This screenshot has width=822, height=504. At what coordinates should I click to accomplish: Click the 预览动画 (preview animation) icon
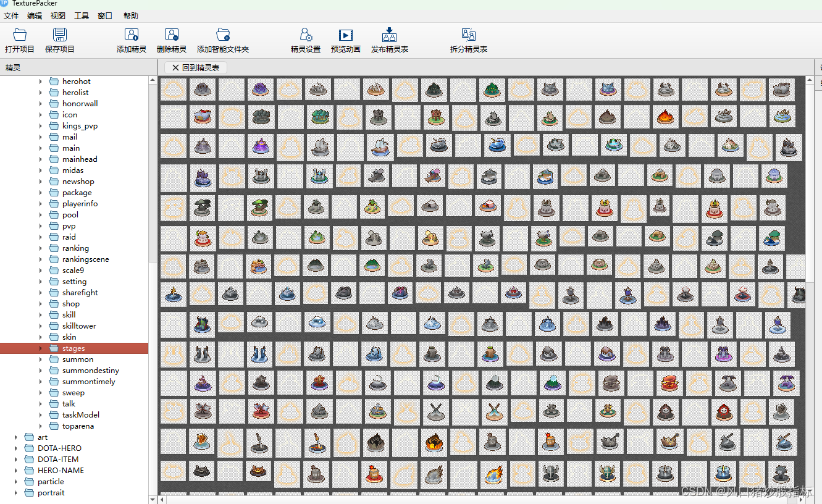click(346, 35)
